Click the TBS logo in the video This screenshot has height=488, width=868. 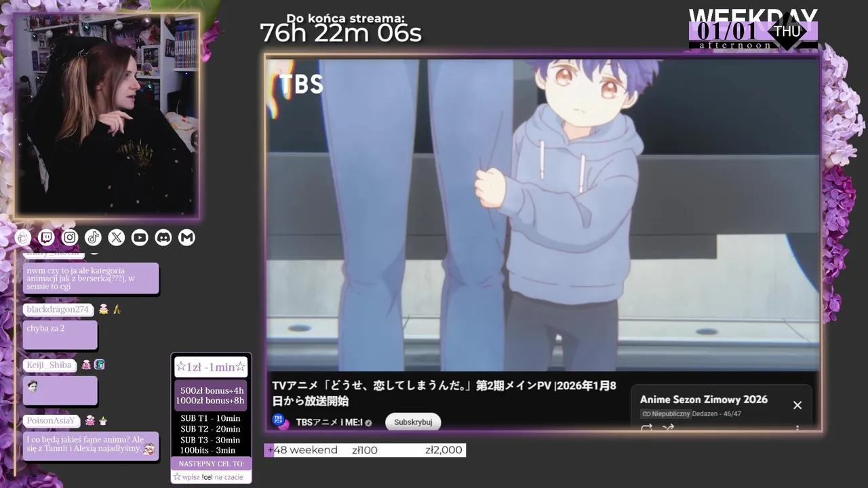coord(301,84)
